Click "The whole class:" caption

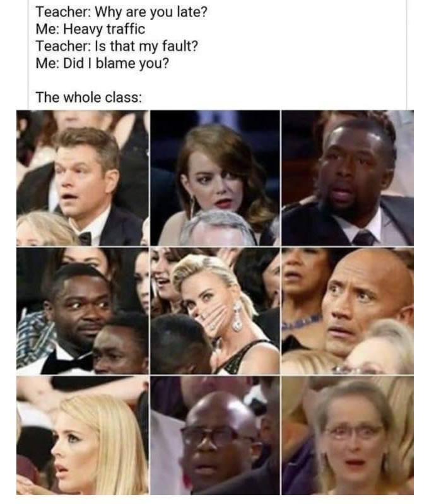tap(88, 97)
